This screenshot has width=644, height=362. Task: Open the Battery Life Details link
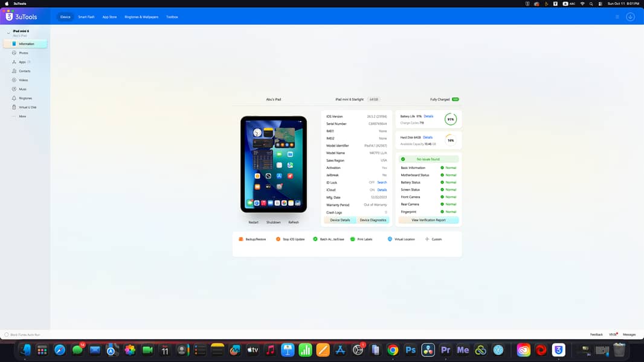click(x=428, y=116)
